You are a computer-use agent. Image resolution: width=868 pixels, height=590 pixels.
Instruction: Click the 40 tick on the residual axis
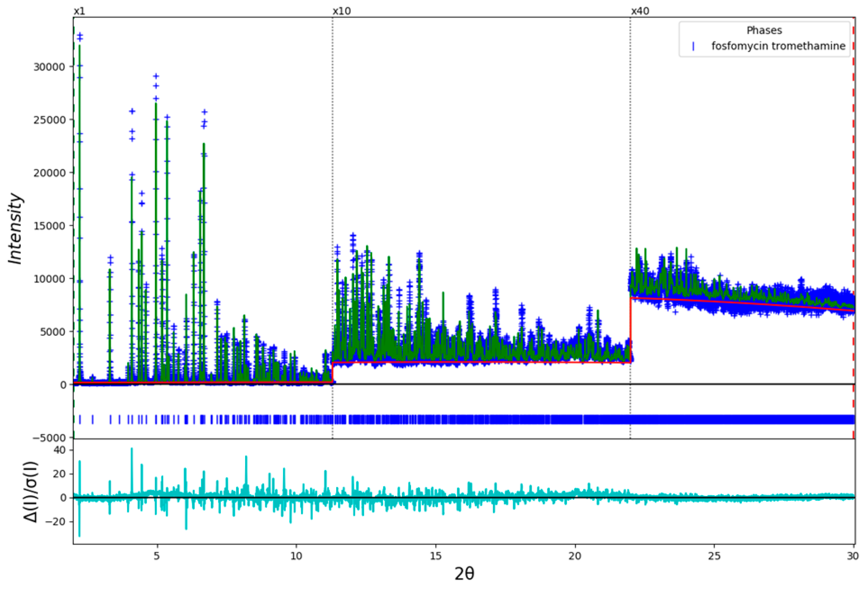pos(60,450)
